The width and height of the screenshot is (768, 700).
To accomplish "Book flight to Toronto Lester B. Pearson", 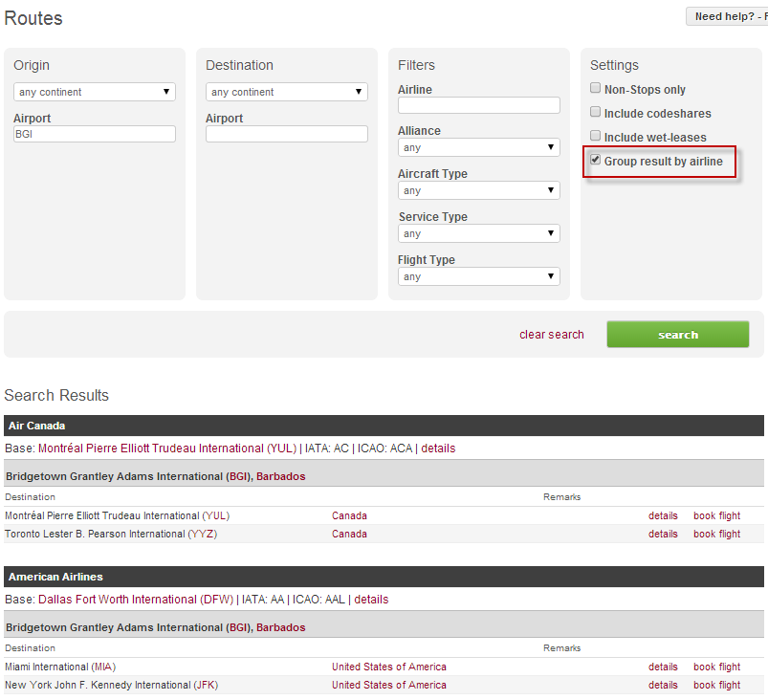I will pyautogui.click(x=716, y=534).
